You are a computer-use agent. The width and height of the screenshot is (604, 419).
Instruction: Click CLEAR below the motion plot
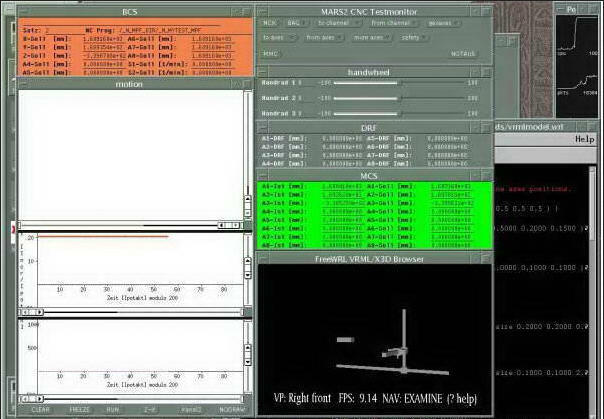pyautogui.click(x=41, y=409)
